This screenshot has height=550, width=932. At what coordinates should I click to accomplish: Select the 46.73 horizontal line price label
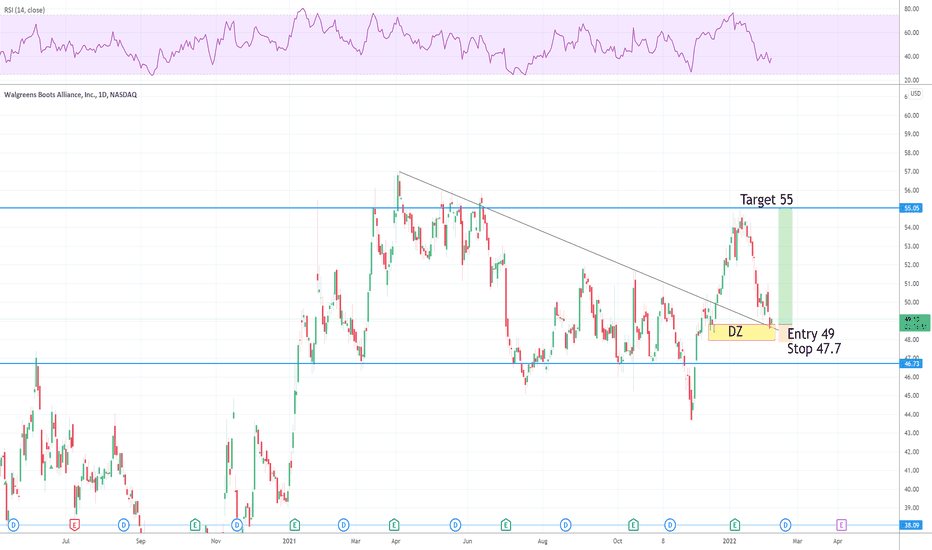click(x=912, y=363)
